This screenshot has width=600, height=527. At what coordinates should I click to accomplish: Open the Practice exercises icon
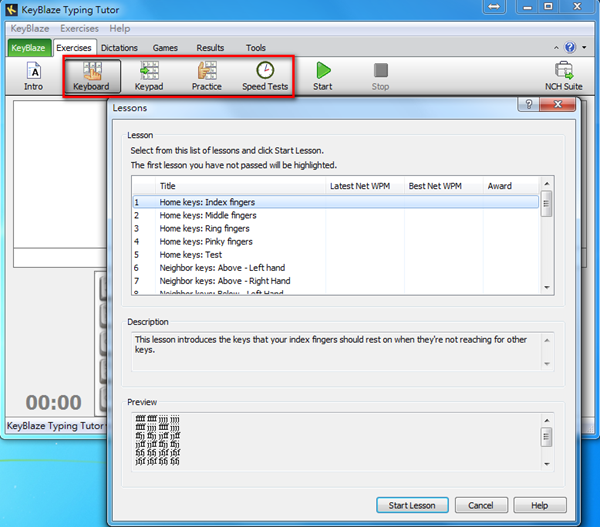pyautogui.click(x=207, y=76)
